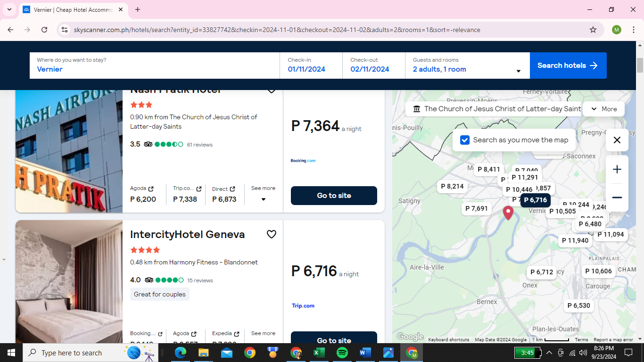
Task: Select the P 10,606 map price marker
Action: click(598, 271)
